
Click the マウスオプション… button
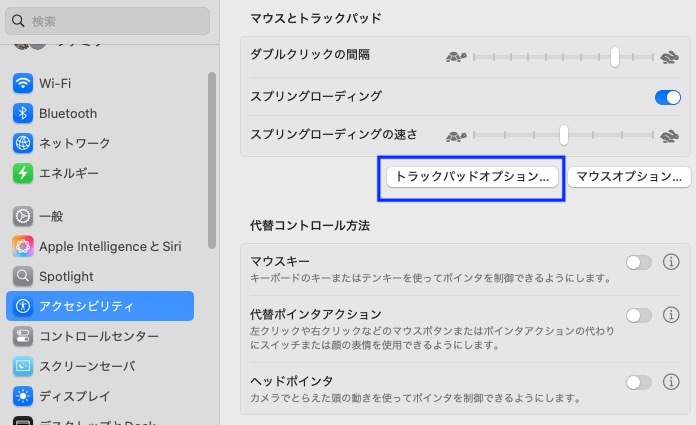point(629,176)
